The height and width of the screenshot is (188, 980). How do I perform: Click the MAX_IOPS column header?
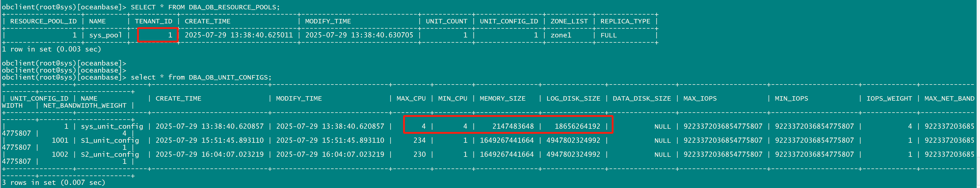700,99
